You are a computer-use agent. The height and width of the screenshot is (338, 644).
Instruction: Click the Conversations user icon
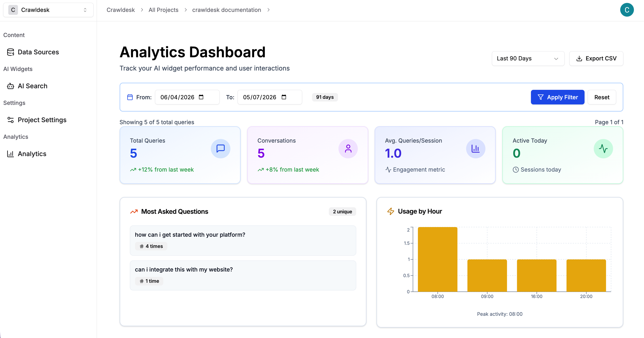(x=348, y=148)
